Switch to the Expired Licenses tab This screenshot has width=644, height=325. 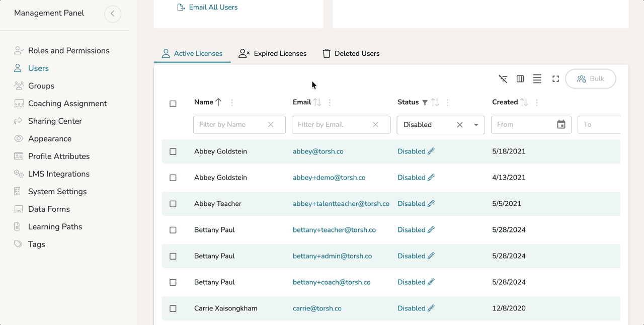tap(273, 53)
